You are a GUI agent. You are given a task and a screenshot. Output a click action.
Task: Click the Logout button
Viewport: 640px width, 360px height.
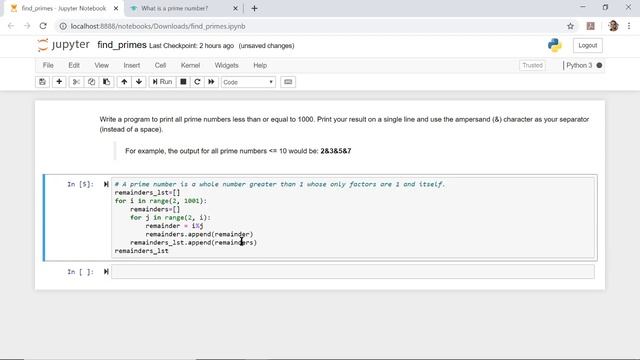click(587, 45)
